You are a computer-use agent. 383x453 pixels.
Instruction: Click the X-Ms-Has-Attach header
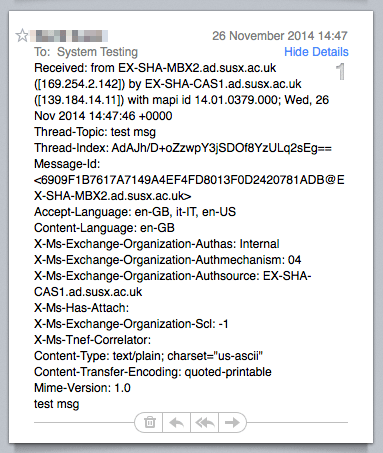(81, 308)
